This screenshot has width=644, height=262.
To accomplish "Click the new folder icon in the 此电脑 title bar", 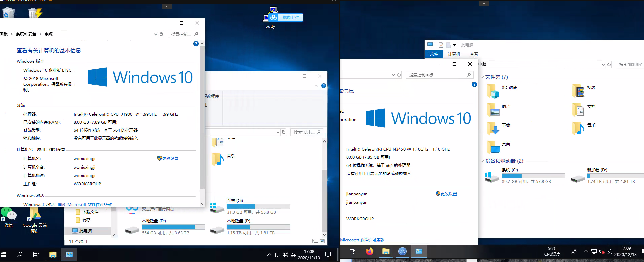I will [448, 45].
